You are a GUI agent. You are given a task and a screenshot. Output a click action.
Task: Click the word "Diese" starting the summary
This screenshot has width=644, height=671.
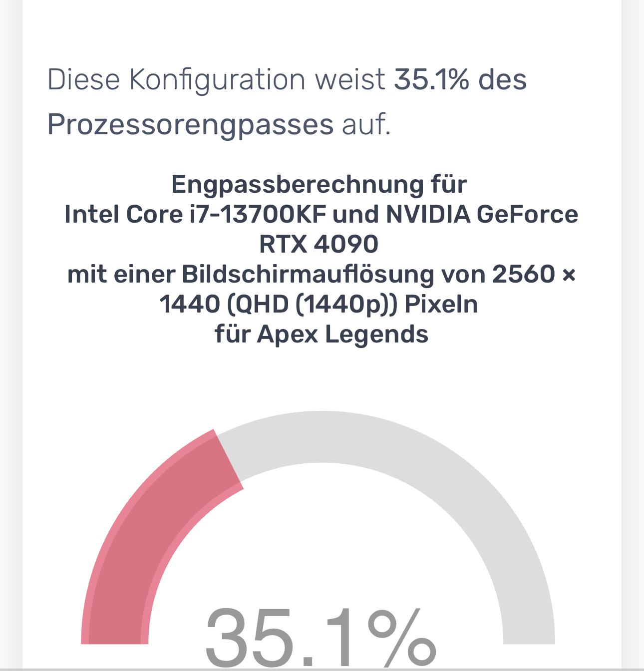tap(83, 79)
